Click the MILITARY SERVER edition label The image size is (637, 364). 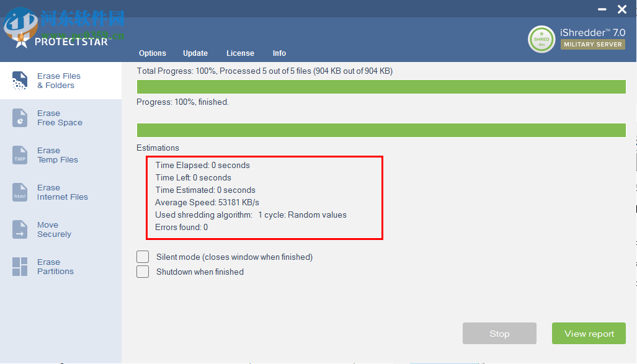click(x=593, y=44)
